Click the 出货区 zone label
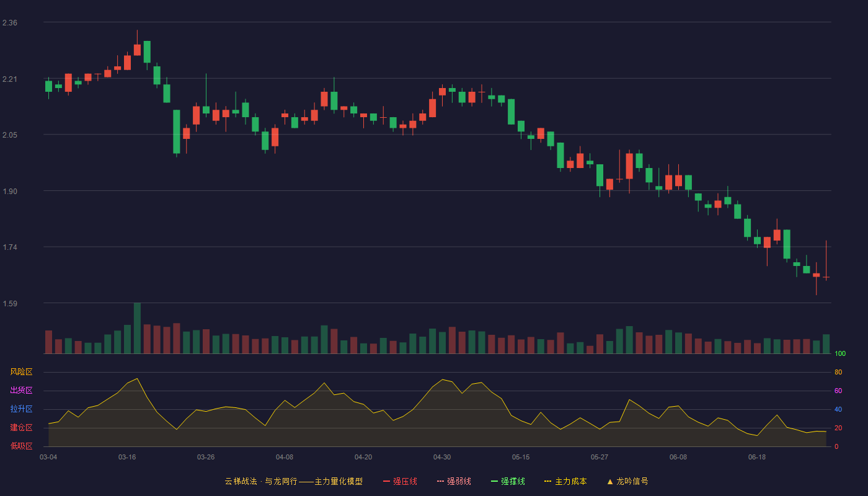Screen dimensions: 868x496 point(22,391)
